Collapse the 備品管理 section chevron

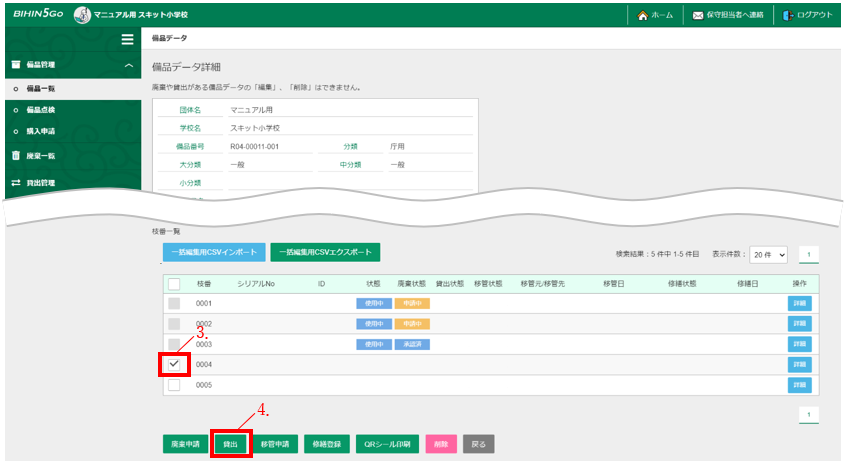[x=128, y=66]
